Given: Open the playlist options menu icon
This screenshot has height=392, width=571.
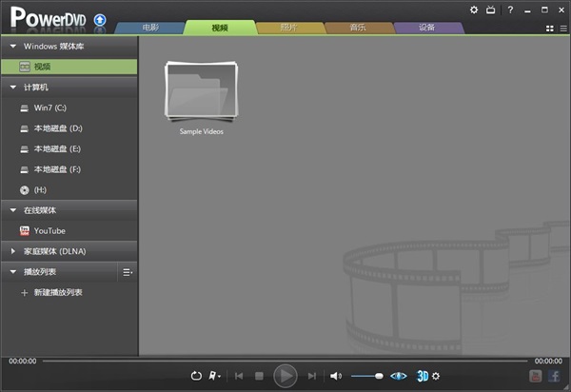Looking at the screenshot, I should (x=128, y=272).
